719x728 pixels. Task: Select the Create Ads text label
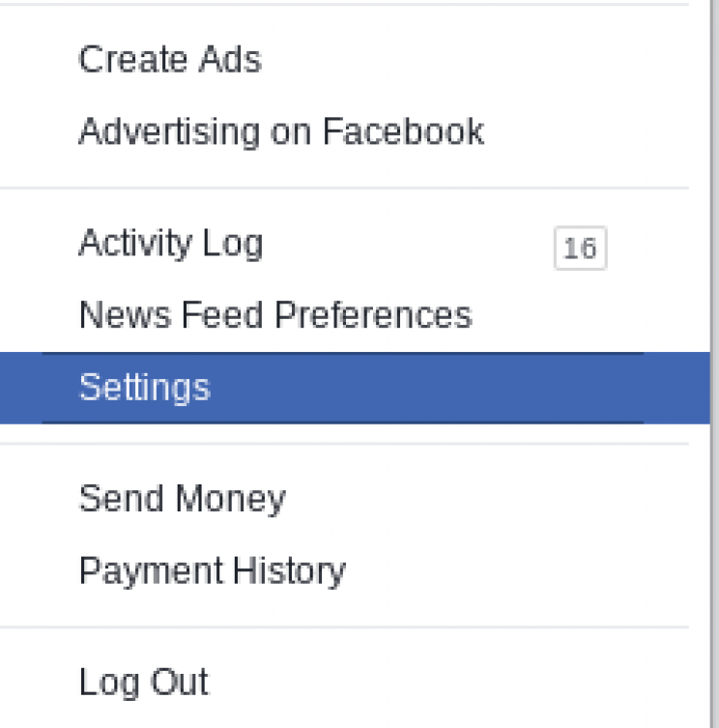[170, 60]
